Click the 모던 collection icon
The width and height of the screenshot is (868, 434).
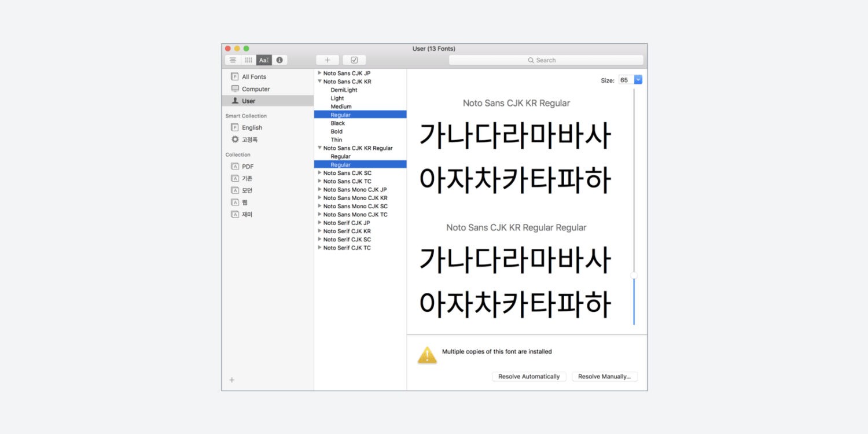click(235, 190)
